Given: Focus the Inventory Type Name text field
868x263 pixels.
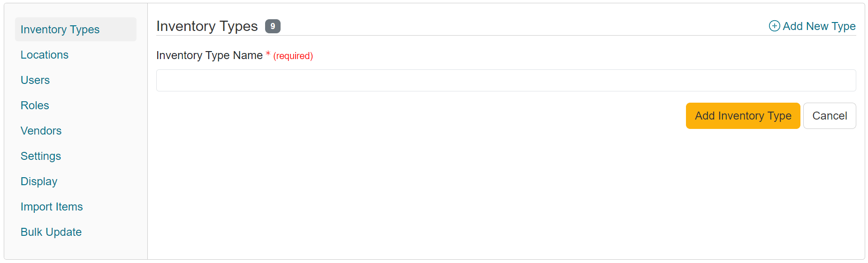Looking at the screenshot, I should pos(506,81).
